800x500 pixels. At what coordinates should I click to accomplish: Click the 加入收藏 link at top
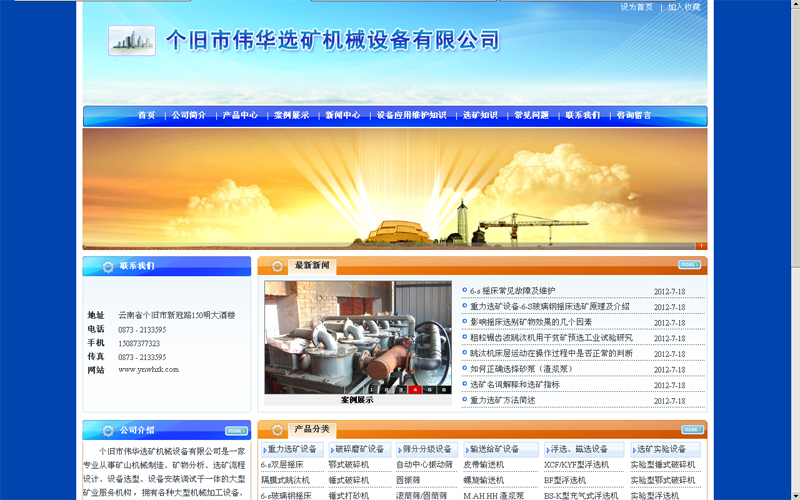[x=684, y=7]
